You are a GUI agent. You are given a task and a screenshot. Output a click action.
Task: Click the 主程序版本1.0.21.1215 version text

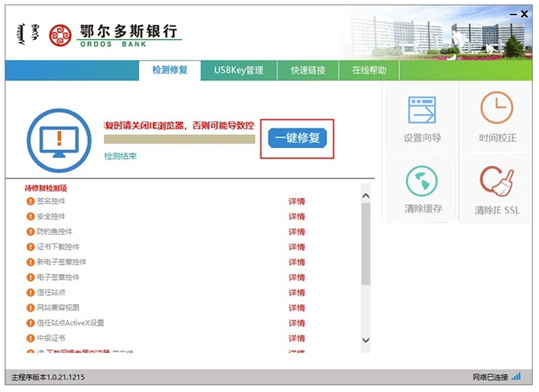pyautogui.click(x=48, y=377)
